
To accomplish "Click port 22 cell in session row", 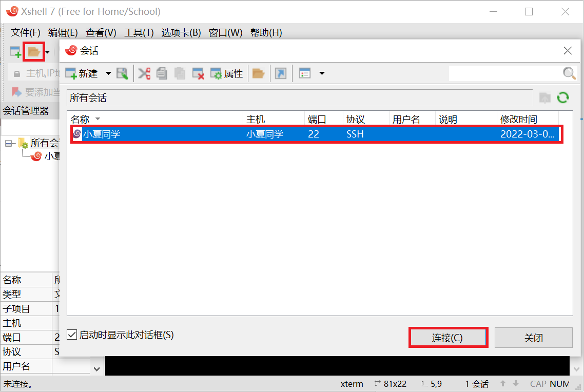I will (314, 134).
